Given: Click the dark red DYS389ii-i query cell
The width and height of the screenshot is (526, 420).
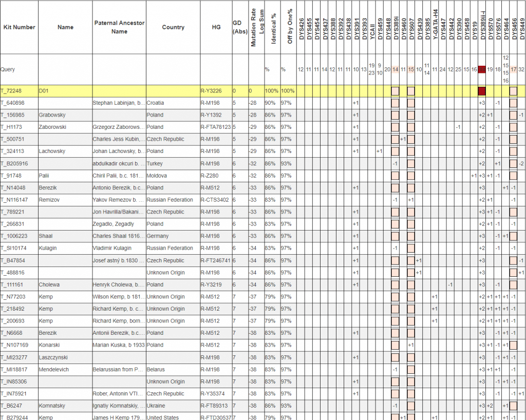Looking at the screenshot, I should click(481, 69).
